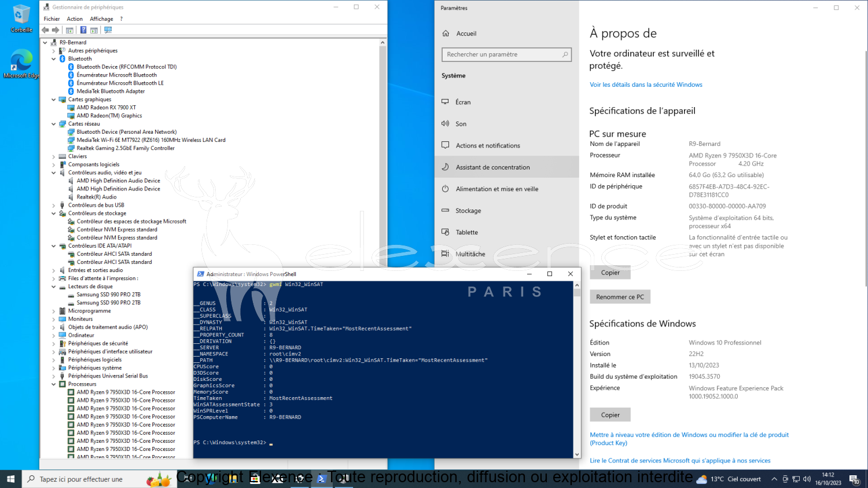Open Mettre à niveau votre édition de Windows link

(x=689, y=439)
